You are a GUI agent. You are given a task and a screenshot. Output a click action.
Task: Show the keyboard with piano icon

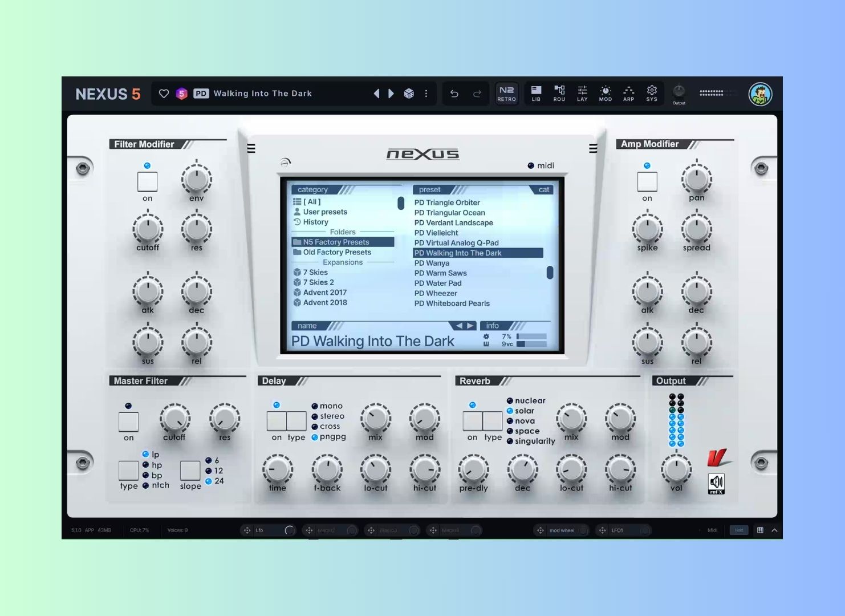[x=760, y=530]
